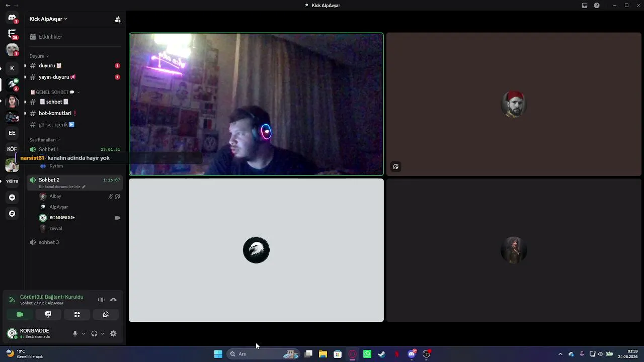Viewport: 644px width, 362px height.
Task: Open noise suppression waveform settings
Action: click(101, 300)
